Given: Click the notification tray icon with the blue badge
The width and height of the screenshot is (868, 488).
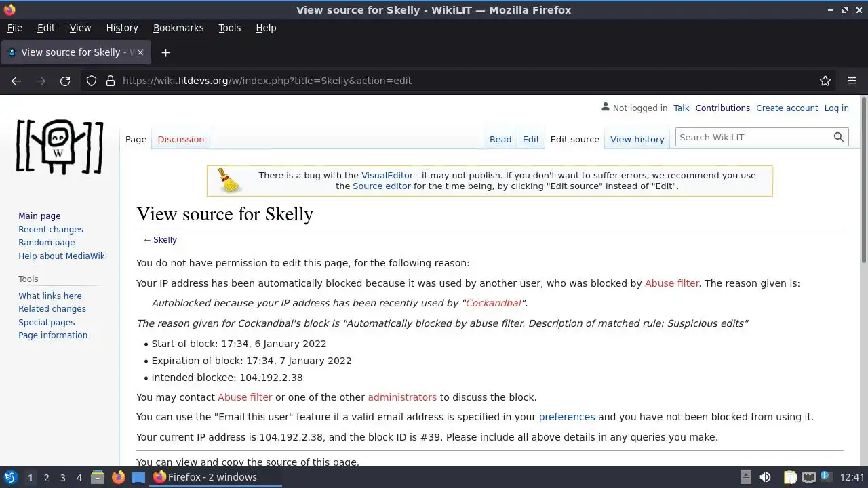Looking at the screenshot, I should (826, 477).
